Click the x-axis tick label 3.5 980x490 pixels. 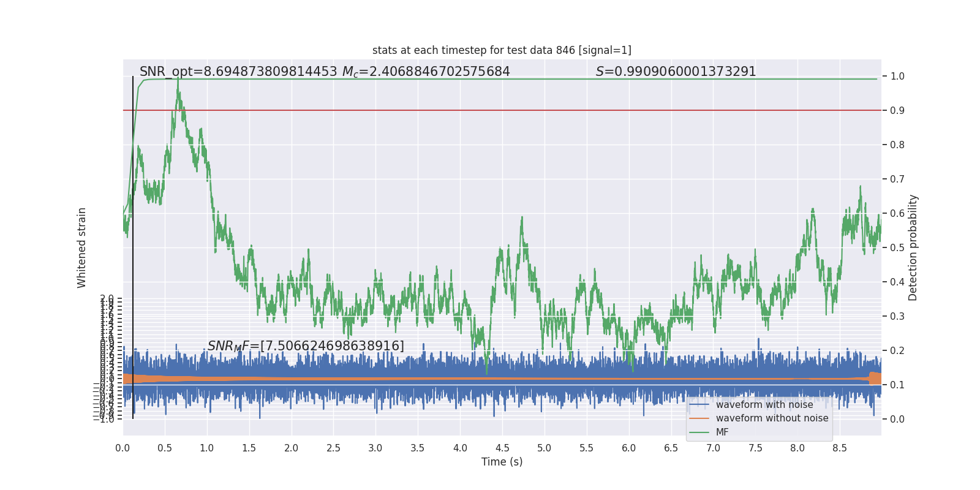tap(418, 448)
